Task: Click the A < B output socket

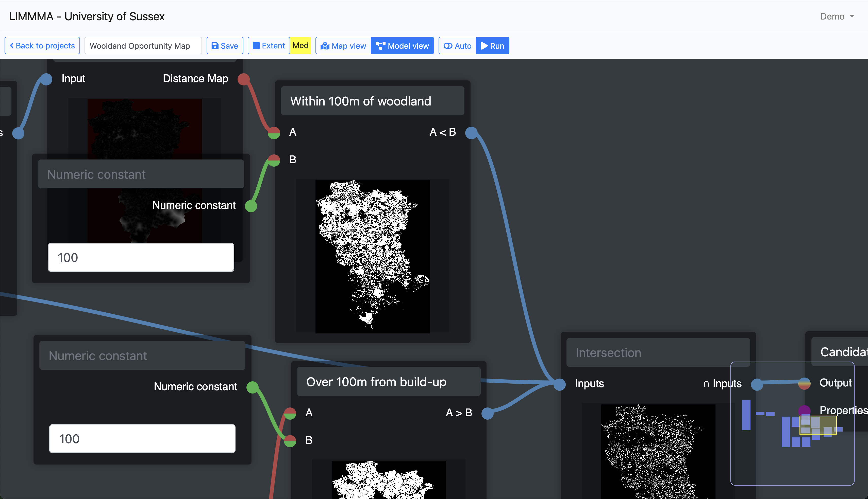Action: pyautogui.click(x=471, y=133)
